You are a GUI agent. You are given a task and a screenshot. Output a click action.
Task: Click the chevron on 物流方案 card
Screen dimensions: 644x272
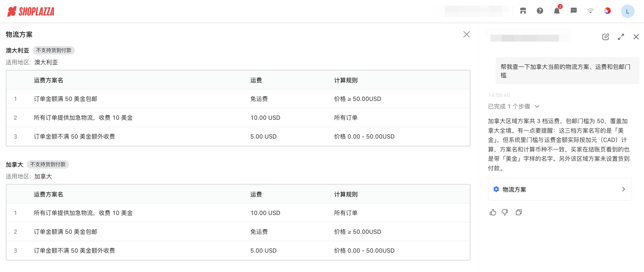pyautogui.click(x=623, y=189)
